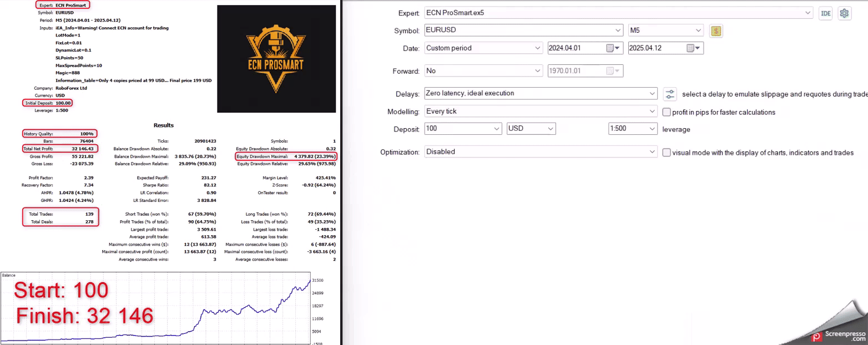This screenshot has height=345, width=868.
Task: Open the 1:500 leverage dropdown
Action: [653, 129]
